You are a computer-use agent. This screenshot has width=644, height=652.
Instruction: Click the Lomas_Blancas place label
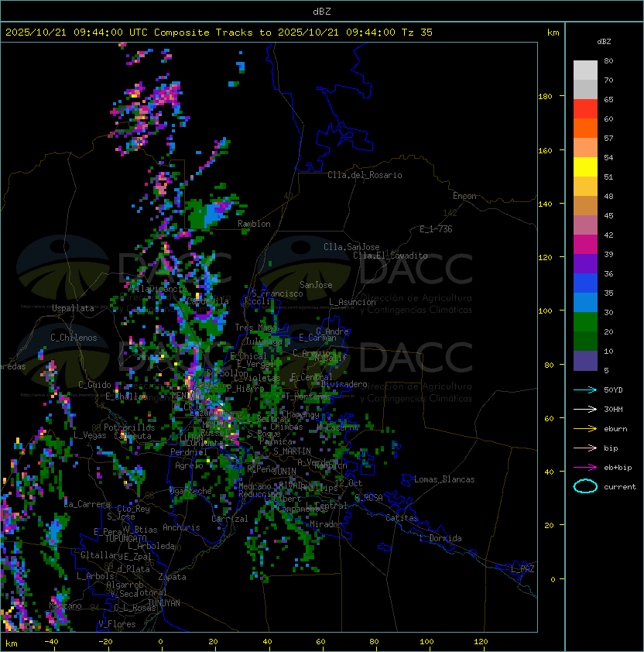point(444,480)
